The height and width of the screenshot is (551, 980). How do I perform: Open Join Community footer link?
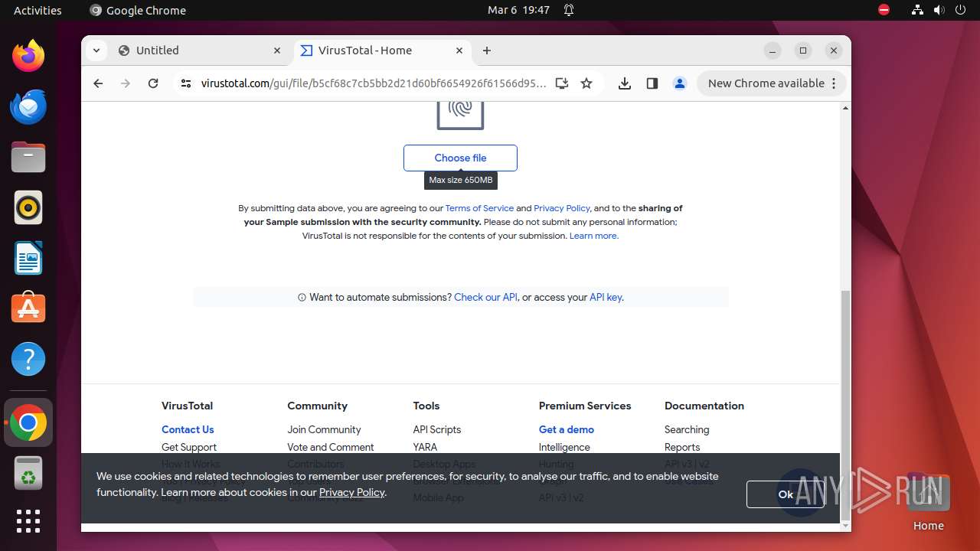pos(324,429)
